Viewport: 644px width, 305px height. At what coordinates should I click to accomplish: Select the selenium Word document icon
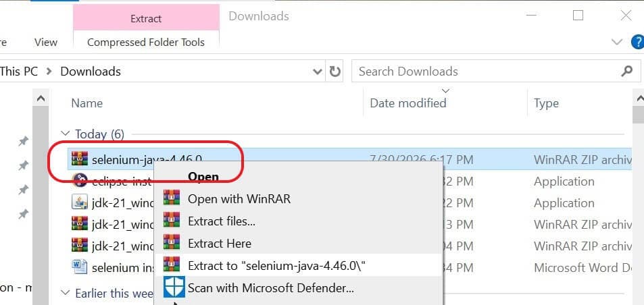(x=80, y=267)
